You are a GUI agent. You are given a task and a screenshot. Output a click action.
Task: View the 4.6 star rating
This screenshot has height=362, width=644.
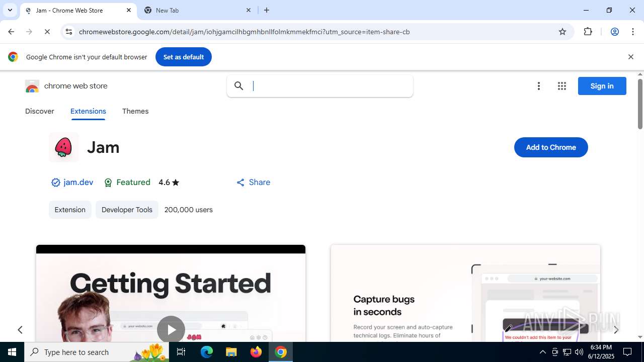pos(169,183)
